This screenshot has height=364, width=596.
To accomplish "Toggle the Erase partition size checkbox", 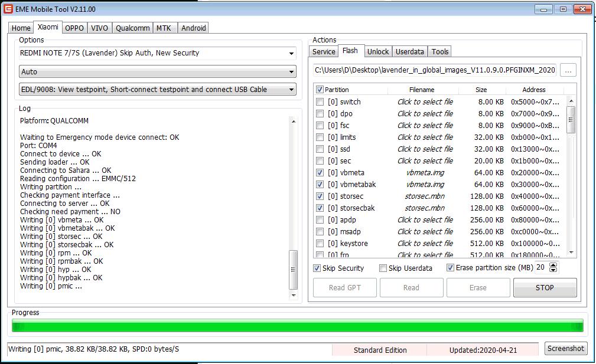I will coord(450,268).
